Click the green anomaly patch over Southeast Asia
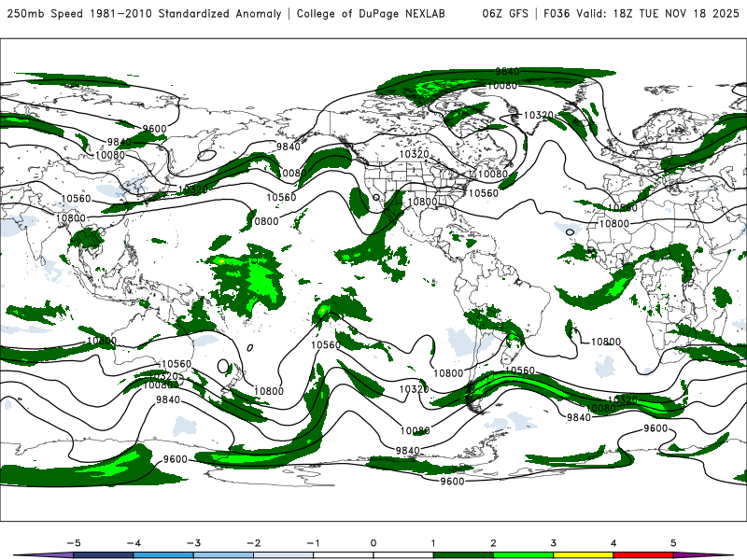 [87, 238]
